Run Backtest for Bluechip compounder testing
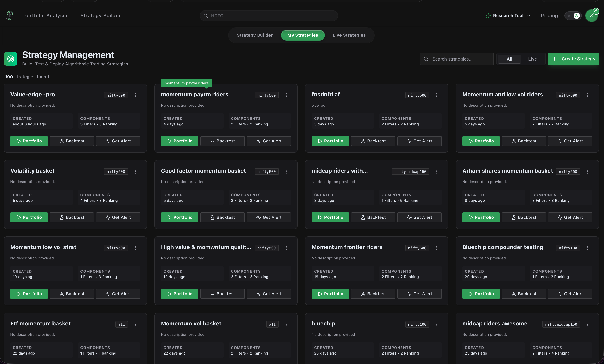Screen dimensions: 604x364 (524, 294)
